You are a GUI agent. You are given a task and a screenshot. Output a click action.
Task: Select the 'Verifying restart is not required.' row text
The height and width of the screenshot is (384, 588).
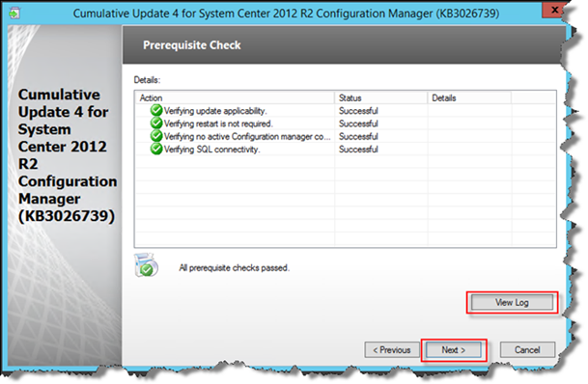[x=218, y=123]
